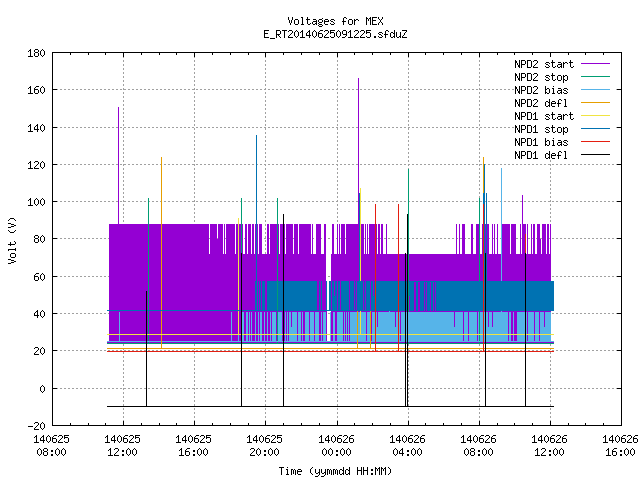Select the filename E_RT20140625091225.sfduZ subtitle
The height and width of the screenshot is (480, 640).
coord(335,34)
